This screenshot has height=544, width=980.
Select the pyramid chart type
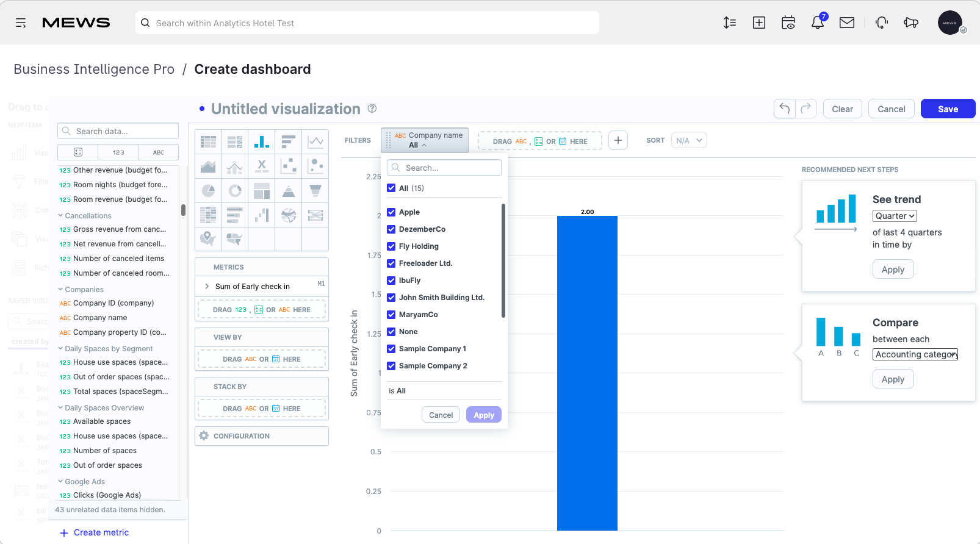point(289,190)
